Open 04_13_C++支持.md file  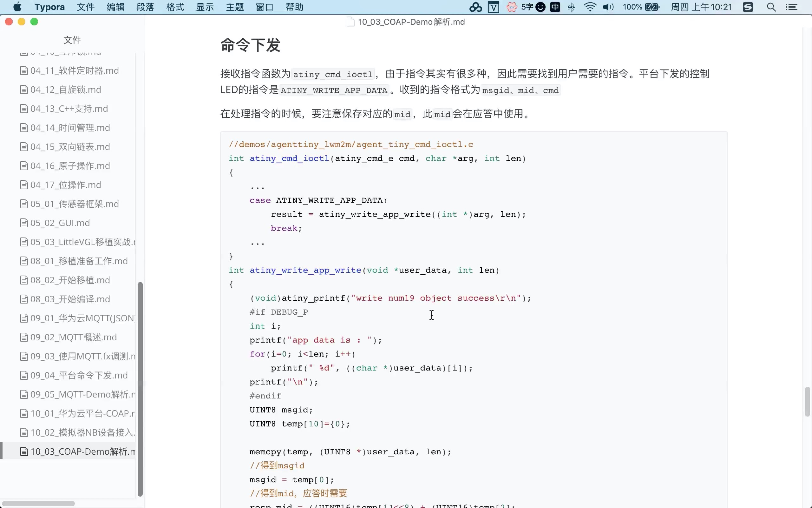[69, 109]
